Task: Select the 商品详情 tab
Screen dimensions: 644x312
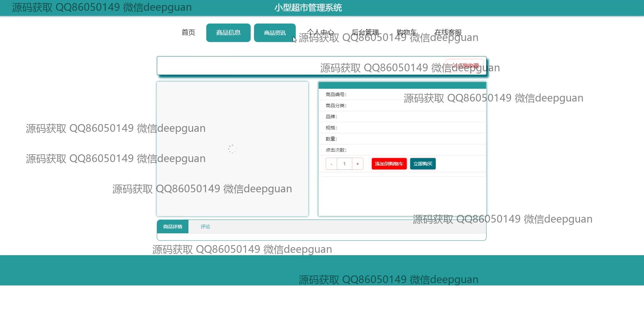Action: pyautogui.click(x=173, y=227)
